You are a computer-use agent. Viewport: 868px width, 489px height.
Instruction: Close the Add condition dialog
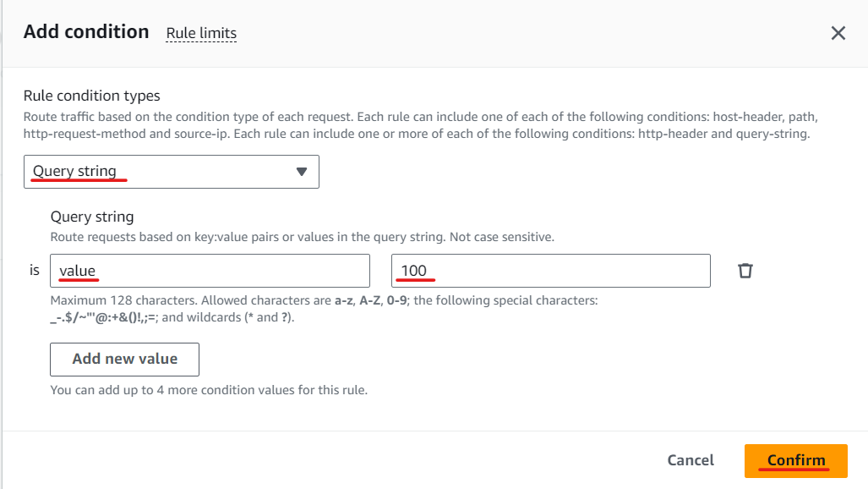pyautogui.click(x=838, y=33)
